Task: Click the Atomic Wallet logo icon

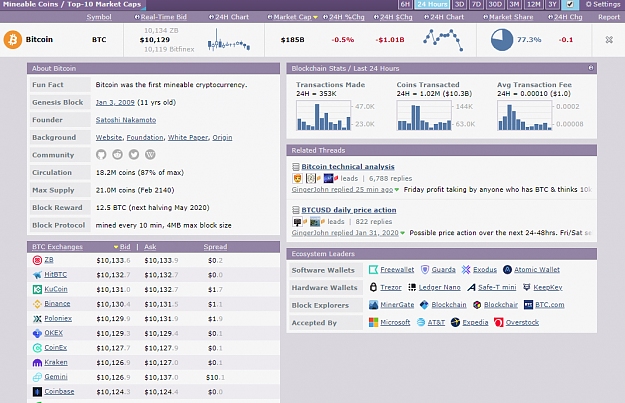Action: tap(507, 270)
